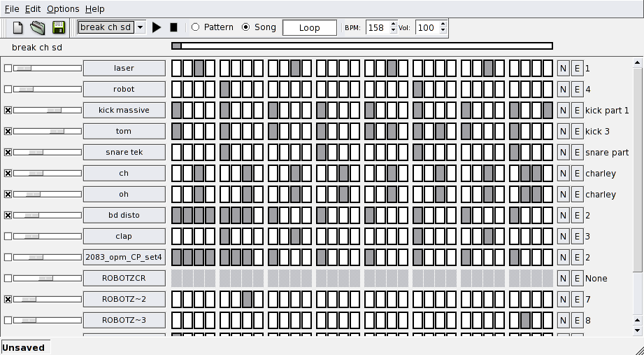The width and height of the screenshot is (644, 355).
Task: Open the Edit menu
Action: 33,8
